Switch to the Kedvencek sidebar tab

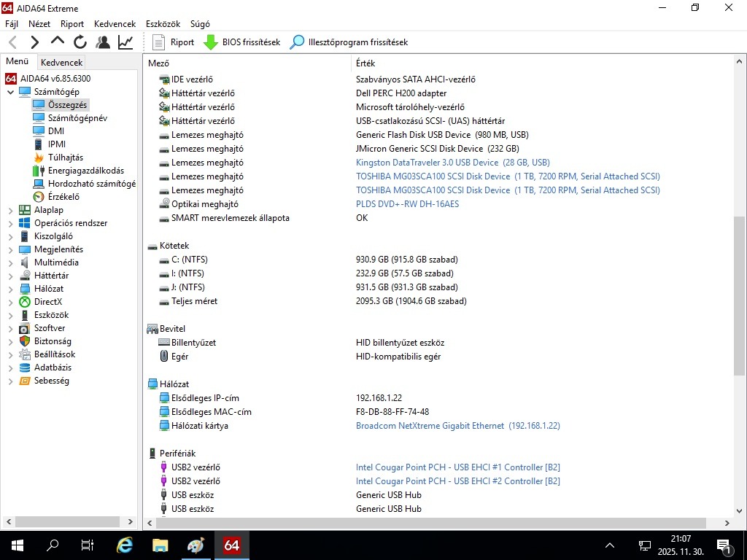click(x=61, y=63)
